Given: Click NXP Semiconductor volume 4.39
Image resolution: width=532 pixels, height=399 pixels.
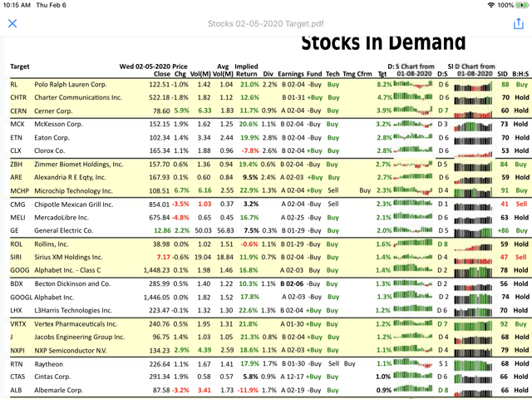Looking at the screenshot, I should [204, 350].
